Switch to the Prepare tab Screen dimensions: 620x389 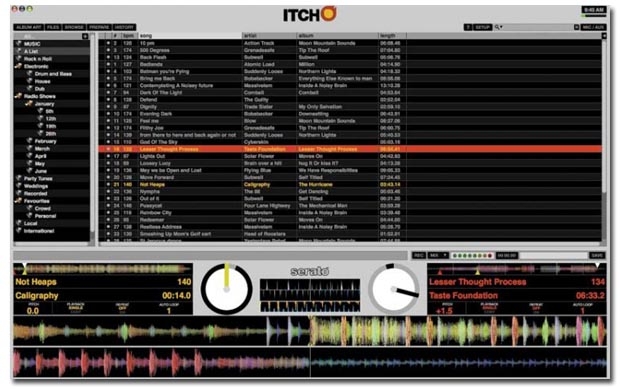pyautogui.click(x=99, y=27)
